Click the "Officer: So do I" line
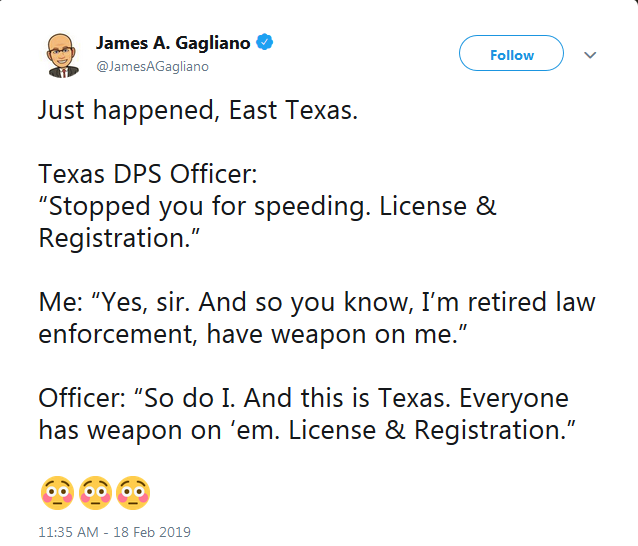 tap(302, 399)
